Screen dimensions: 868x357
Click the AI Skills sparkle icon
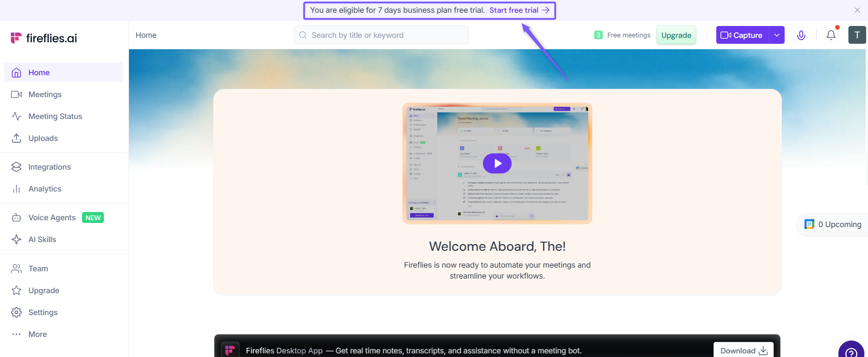(x=16, y=239)
